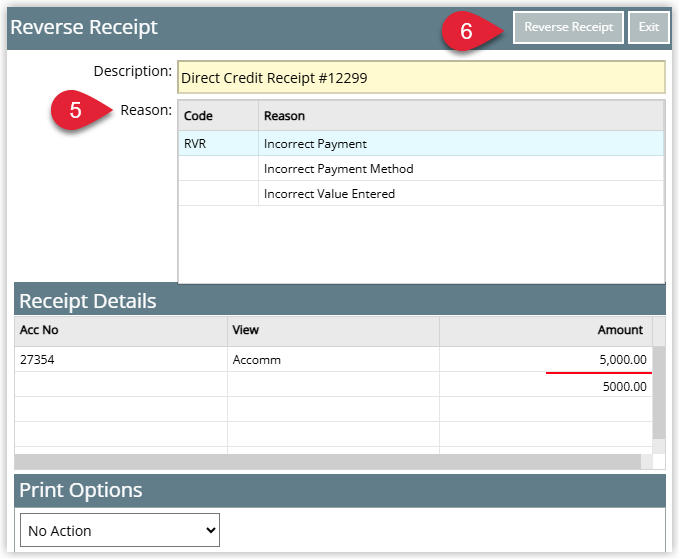Viewport: 680px width, 560px height.
Task: Click the RVR code cell
Action: [219, 144]
